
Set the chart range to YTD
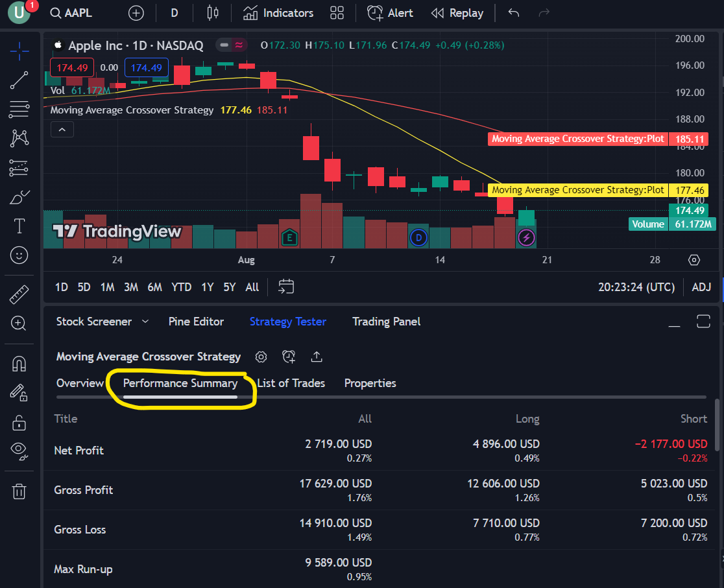(x=182, y=287)
